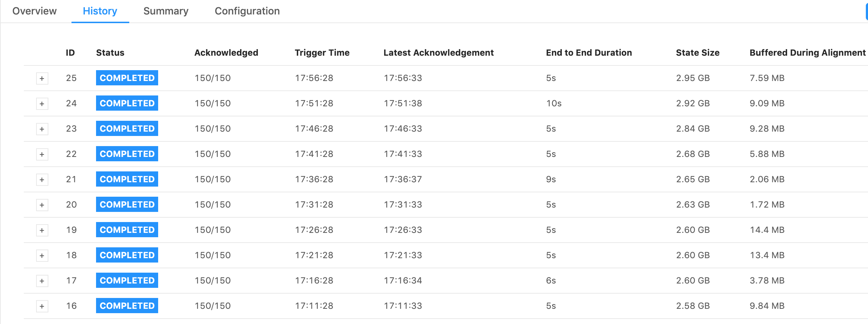Image resolution: width=868 pixels, height=324 pixels.
Task: Expand checkpoint 25 details
Action: [42, 78]
